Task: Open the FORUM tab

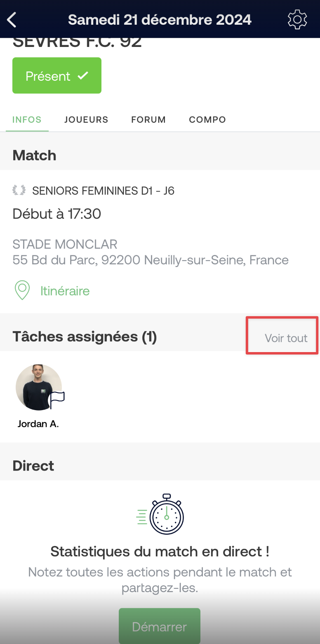Action: [x=148, y=119]
